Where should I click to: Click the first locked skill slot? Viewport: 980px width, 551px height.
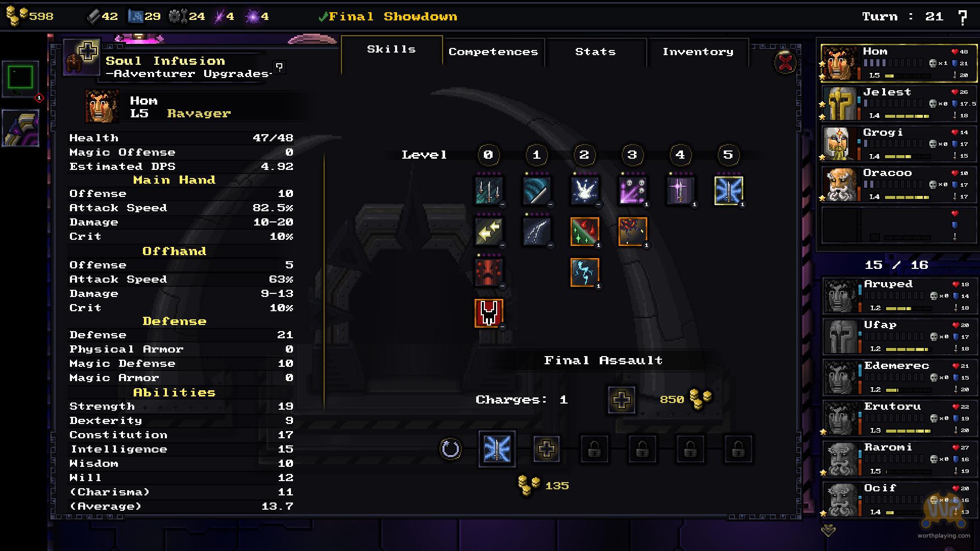[594, 449]
